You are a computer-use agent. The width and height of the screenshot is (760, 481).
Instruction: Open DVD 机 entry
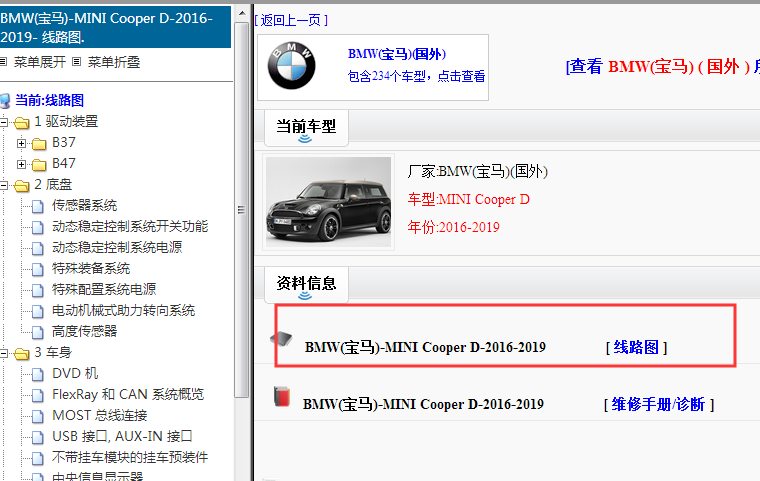tap(75, 373)
